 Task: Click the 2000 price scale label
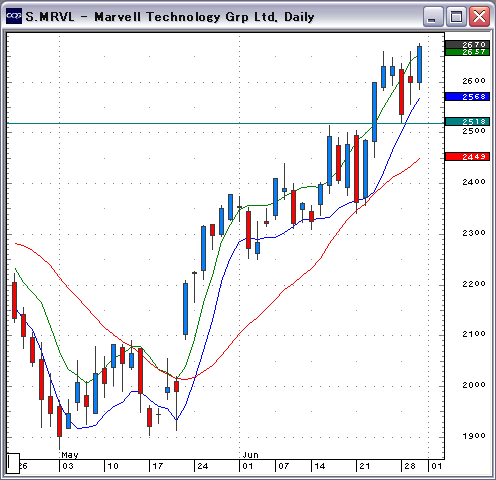[474, 385]
